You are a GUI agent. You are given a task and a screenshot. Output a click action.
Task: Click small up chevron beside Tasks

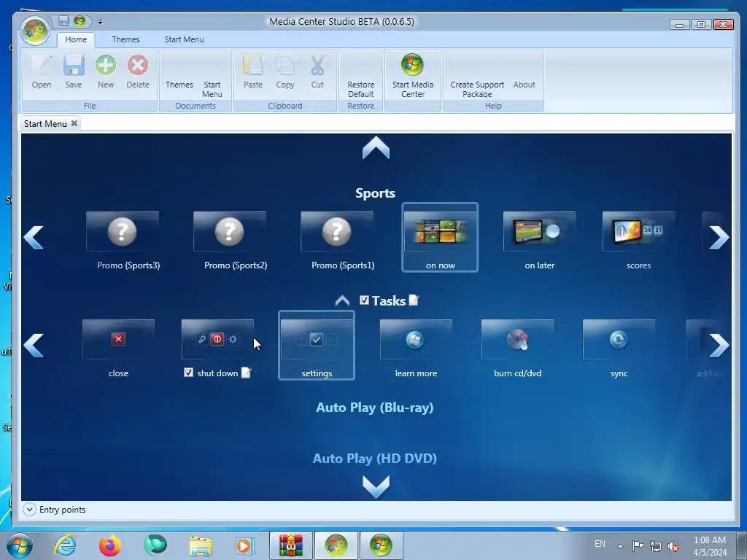coord(342,300)
